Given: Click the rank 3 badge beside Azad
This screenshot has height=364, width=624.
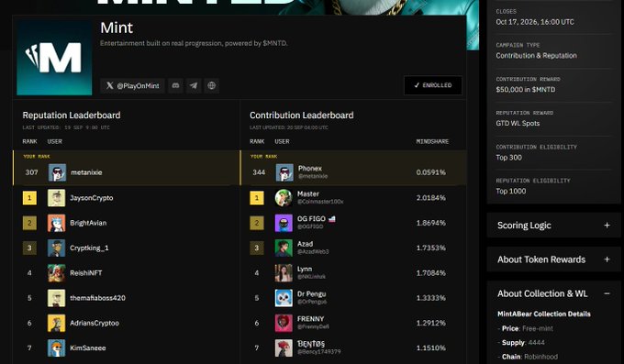Looking at the screenshot, I should pos(257,248).
